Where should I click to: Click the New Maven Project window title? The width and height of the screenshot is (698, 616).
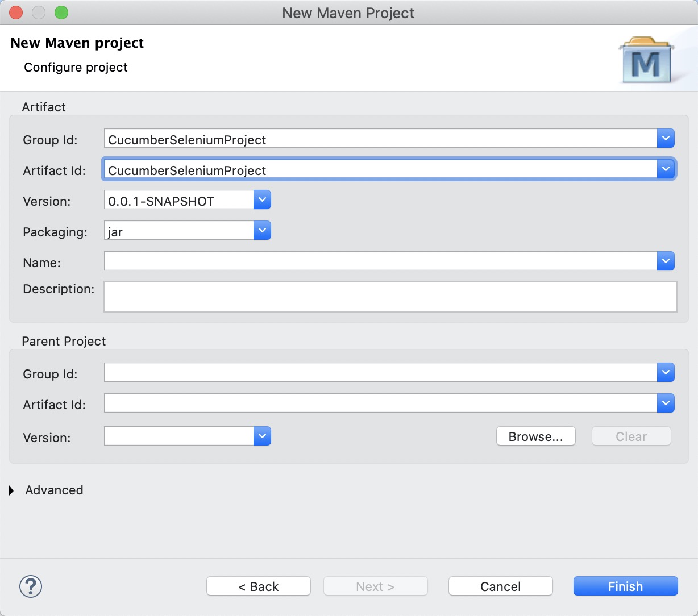348,13
